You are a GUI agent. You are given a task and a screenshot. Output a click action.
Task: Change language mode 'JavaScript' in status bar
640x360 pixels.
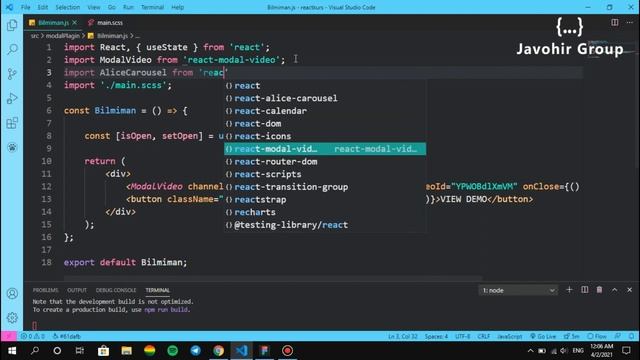[509, 336]
